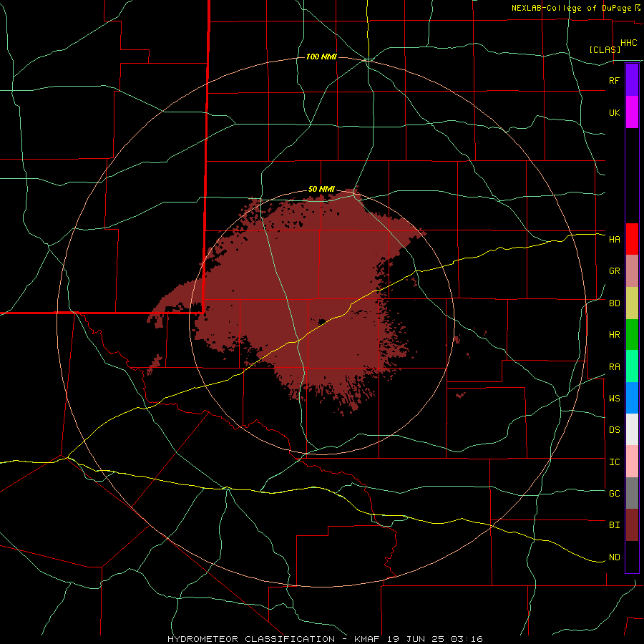This screenshot has width=644, height=644.
Task: Click the pink GR legend color swatch
Action: (632, 271)
